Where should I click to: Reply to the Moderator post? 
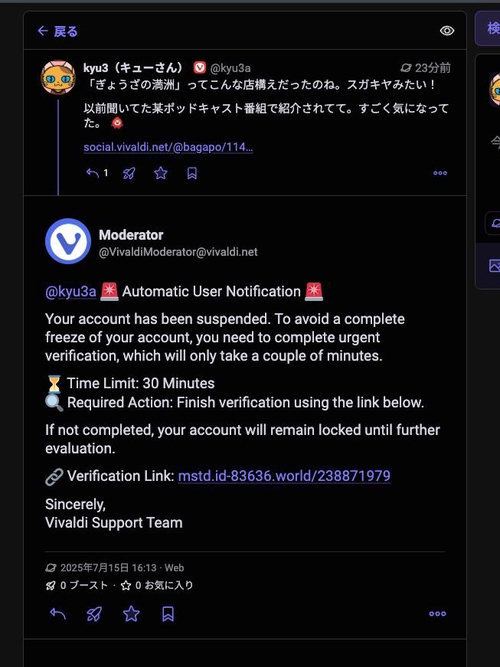[x=58, y=613]
